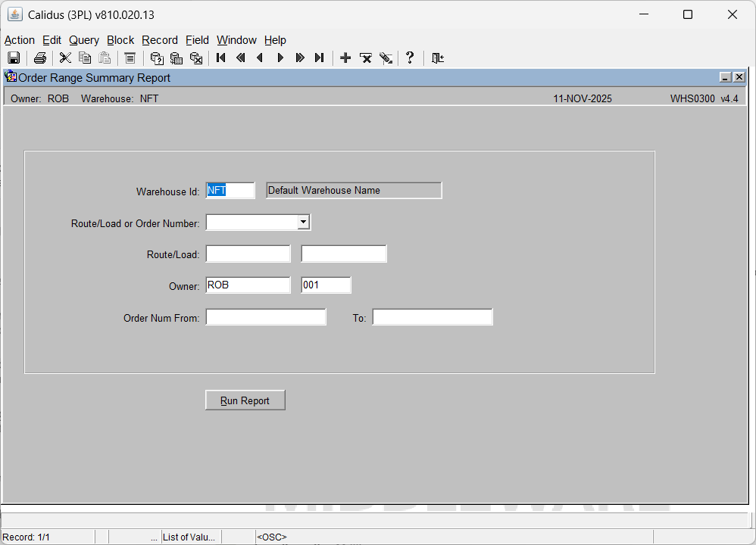
Task: Click the Cut scissors icon
Action: point(66,58)
